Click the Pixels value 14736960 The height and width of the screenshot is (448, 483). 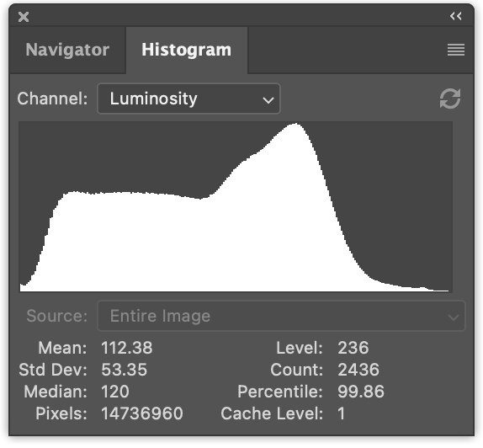(142, 413)
